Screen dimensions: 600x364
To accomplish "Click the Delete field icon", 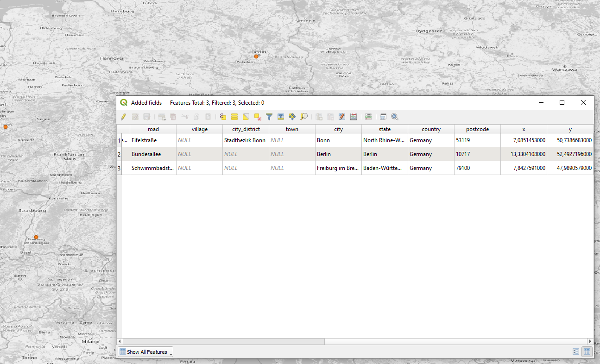I will [331, 117].
